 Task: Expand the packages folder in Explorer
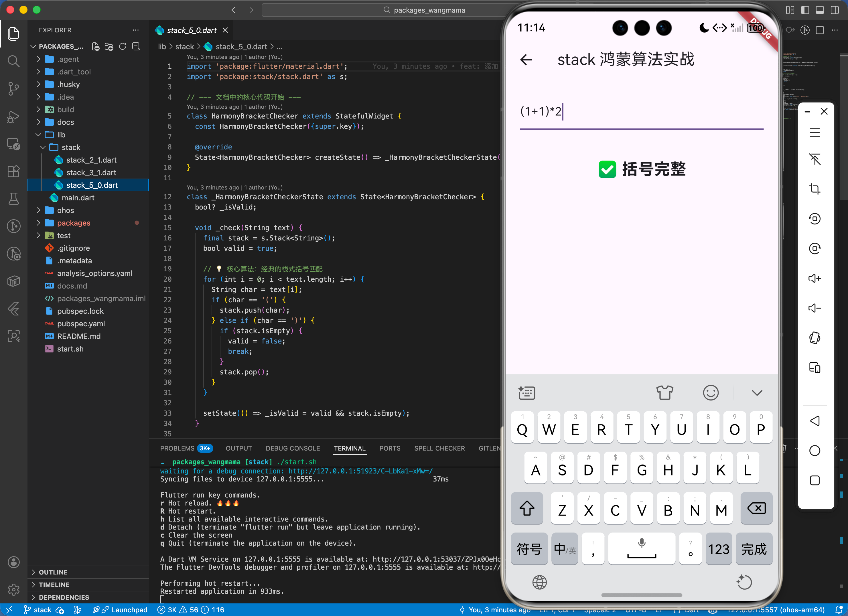pyautogui.click(x=74, y=223)
